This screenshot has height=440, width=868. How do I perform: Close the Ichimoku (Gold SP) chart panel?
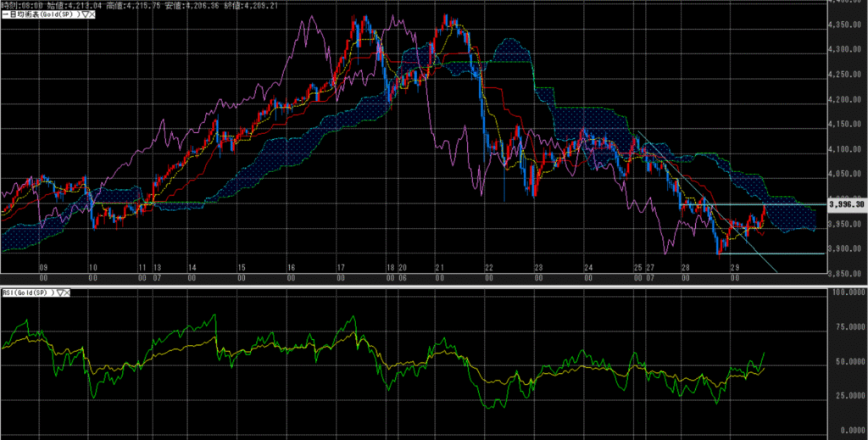89,14
